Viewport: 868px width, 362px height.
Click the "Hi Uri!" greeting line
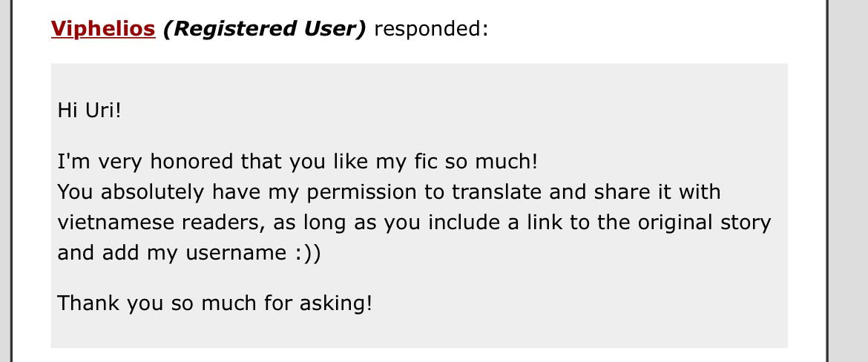pyautogui.click(x=89, y=111)
